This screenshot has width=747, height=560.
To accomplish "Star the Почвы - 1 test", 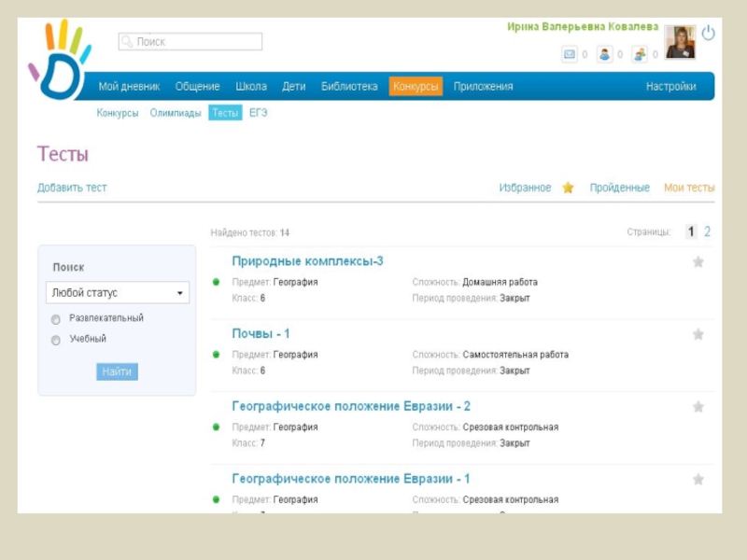I will (x=698, y=334).
